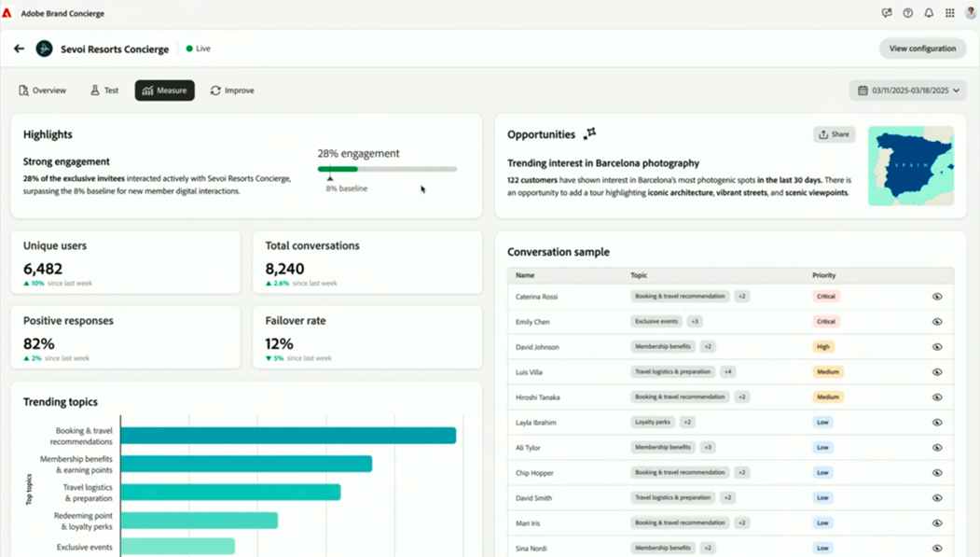View Hiroshi Tanaka conversation via eye icon

[937, 397]
